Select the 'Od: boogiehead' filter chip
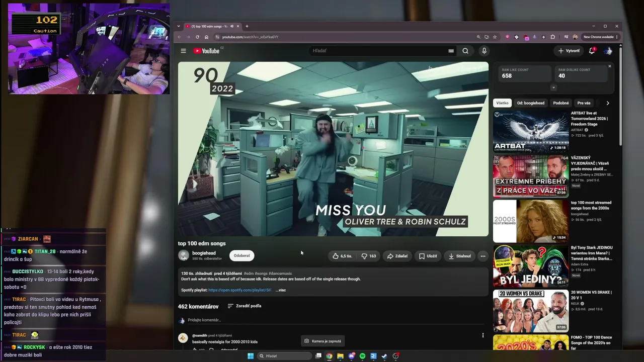Viewport: 644px width, 362px height. click(x=531, y=103)
